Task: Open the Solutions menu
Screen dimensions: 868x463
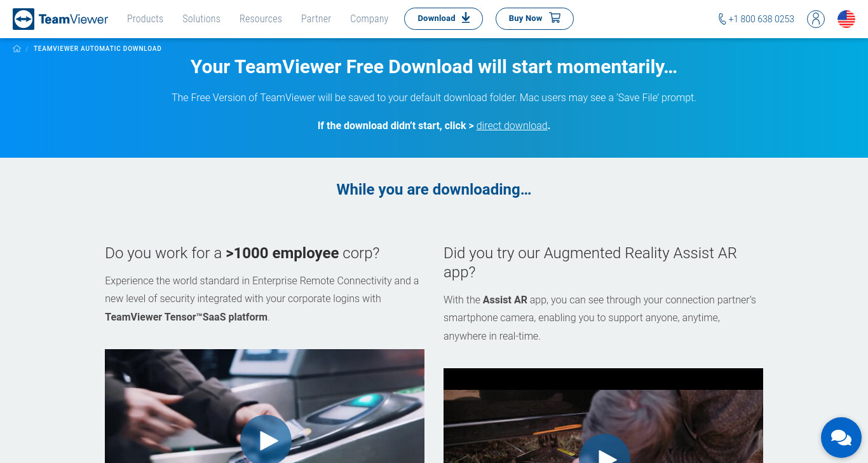Action: [x=201, y=19]
